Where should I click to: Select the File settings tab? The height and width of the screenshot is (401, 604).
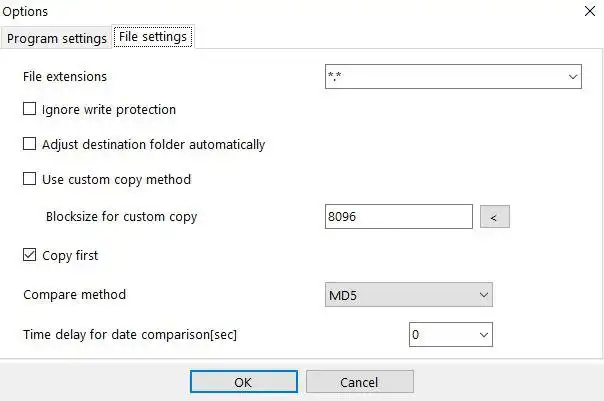152,37
